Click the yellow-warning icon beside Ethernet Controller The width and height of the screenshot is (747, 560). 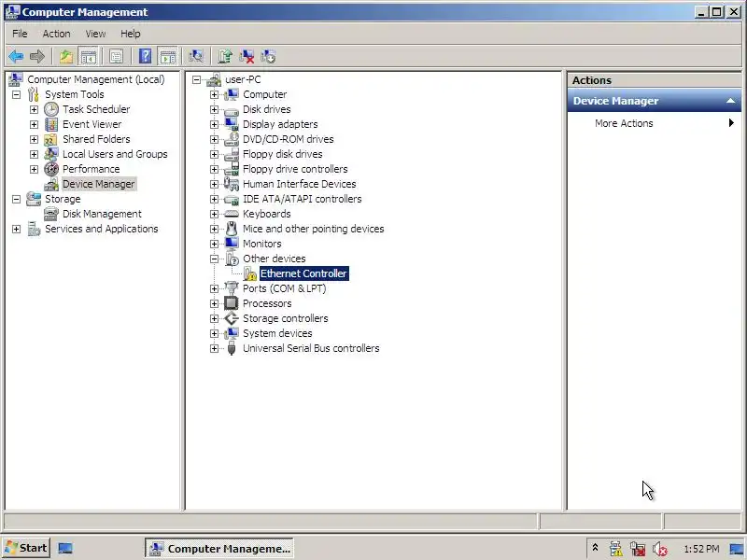click(x=250, y=273)
